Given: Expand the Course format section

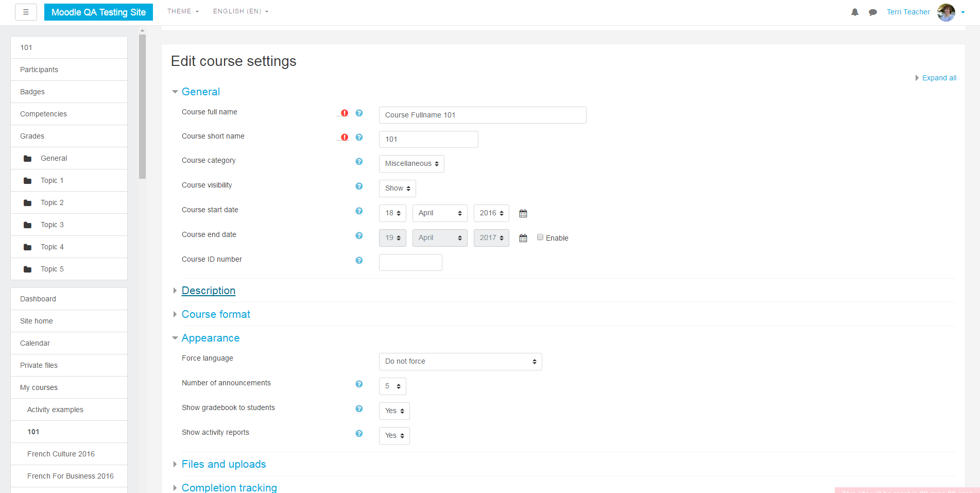Looking at the screenshot, I should coord(216,314).
